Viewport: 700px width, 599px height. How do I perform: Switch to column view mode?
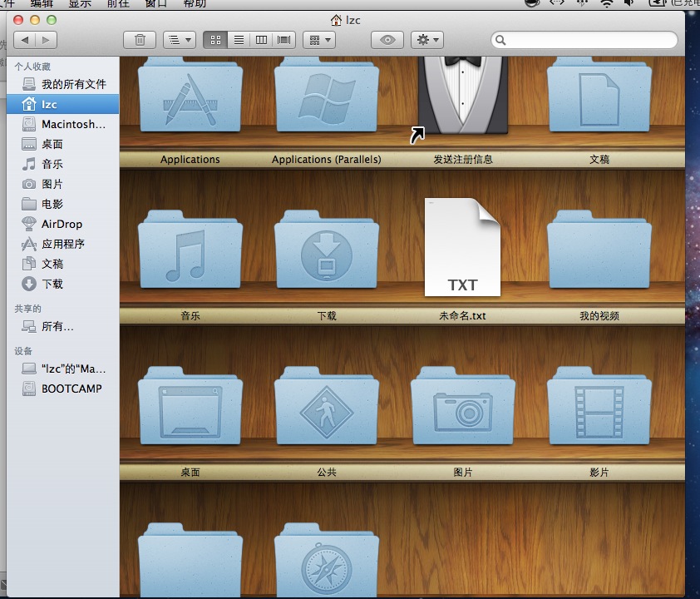(x=262, y=40)
